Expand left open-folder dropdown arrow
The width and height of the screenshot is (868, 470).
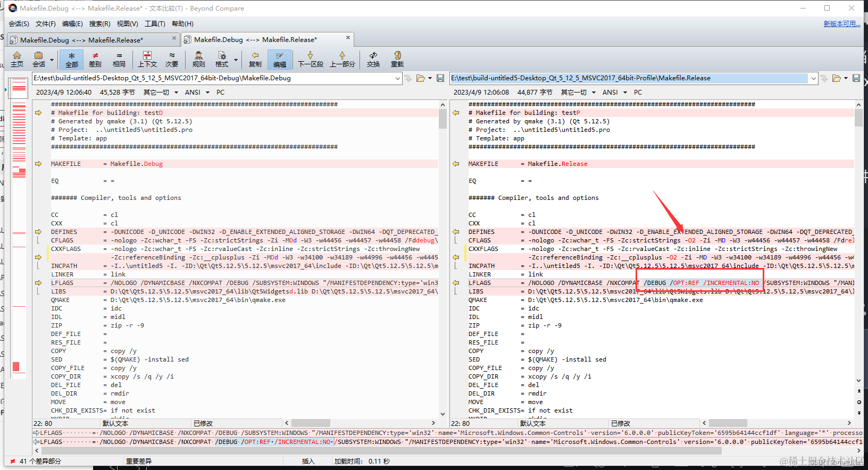pos(430,78)
